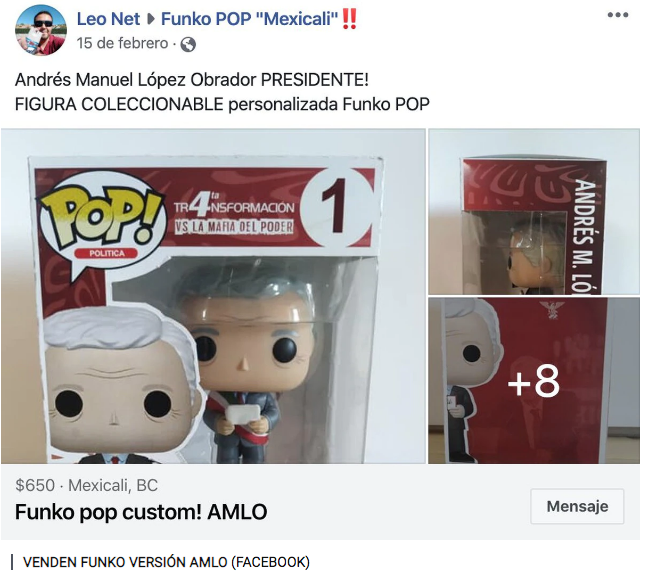Click the Mexicali, BC location text
The image size is (652, 572).
[113, 485]
